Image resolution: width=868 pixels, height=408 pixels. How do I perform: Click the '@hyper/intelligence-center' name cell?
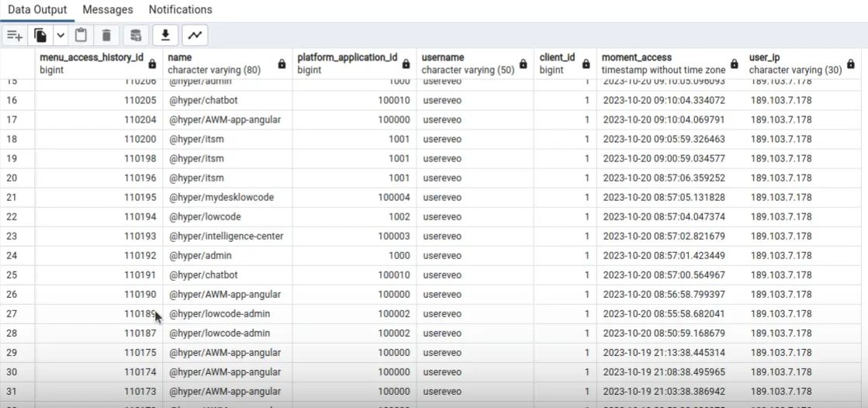(x=227, y=236)
